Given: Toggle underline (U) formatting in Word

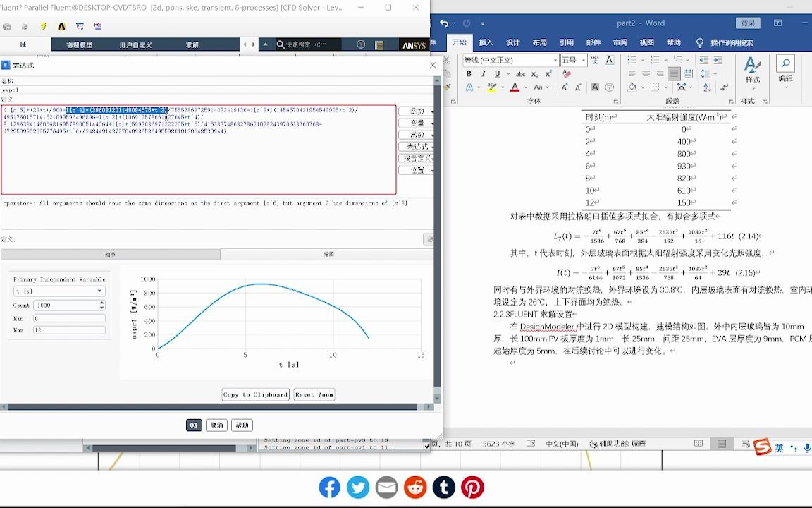Looking at the screenshot, I should tap(497, 74).
